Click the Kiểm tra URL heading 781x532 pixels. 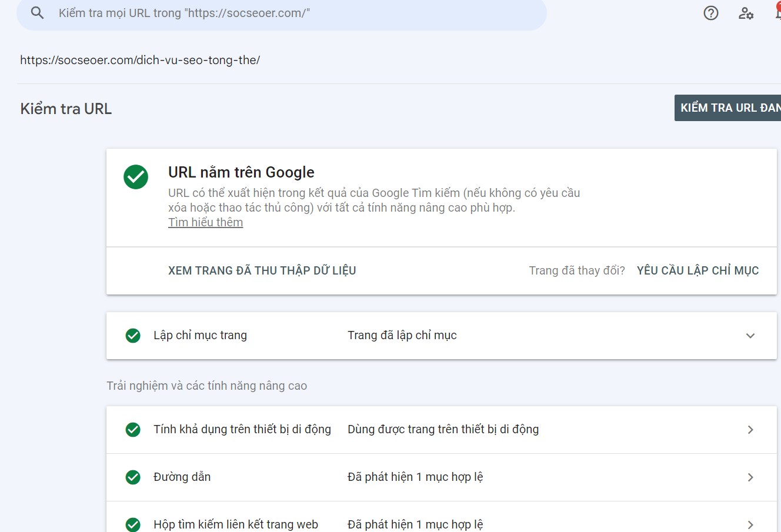pos(66,109)
